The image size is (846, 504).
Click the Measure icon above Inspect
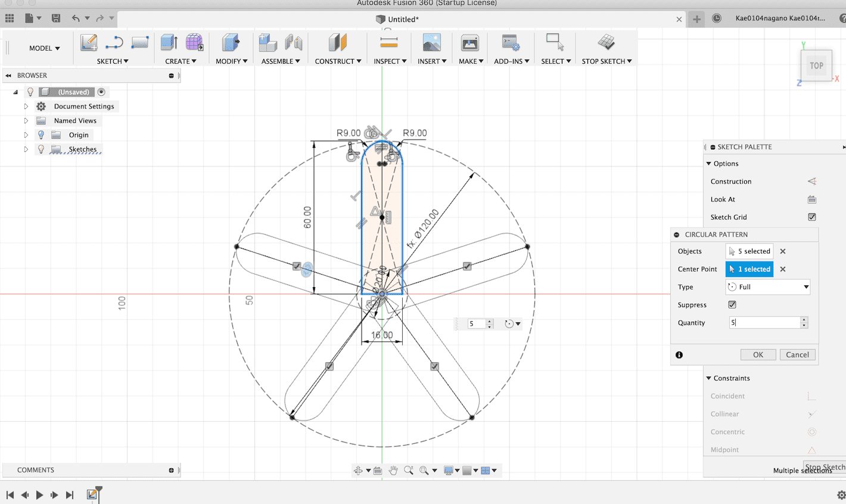388,43
